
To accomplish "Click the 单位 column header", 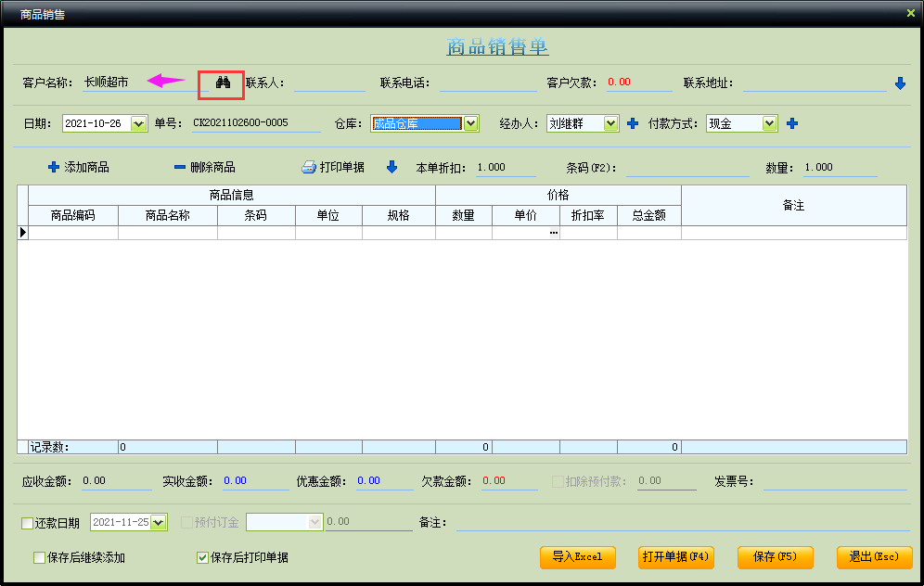I will (x=328, y=215).
